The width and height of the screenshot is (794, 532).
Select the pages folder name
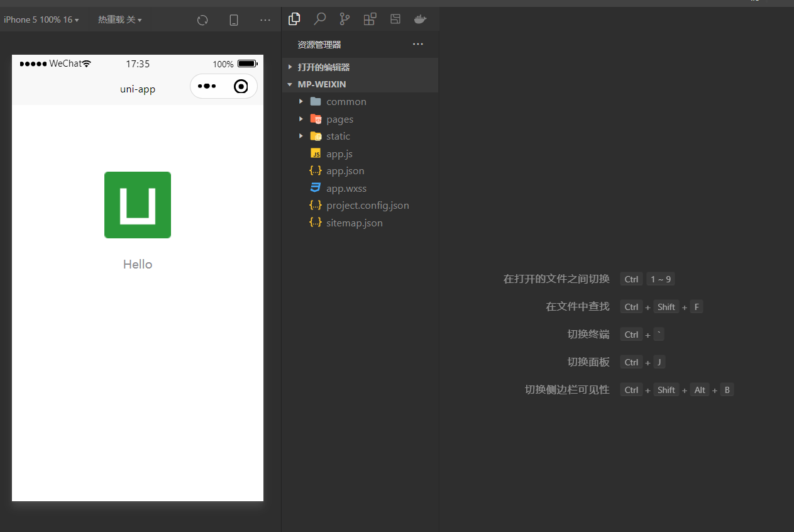340,119
